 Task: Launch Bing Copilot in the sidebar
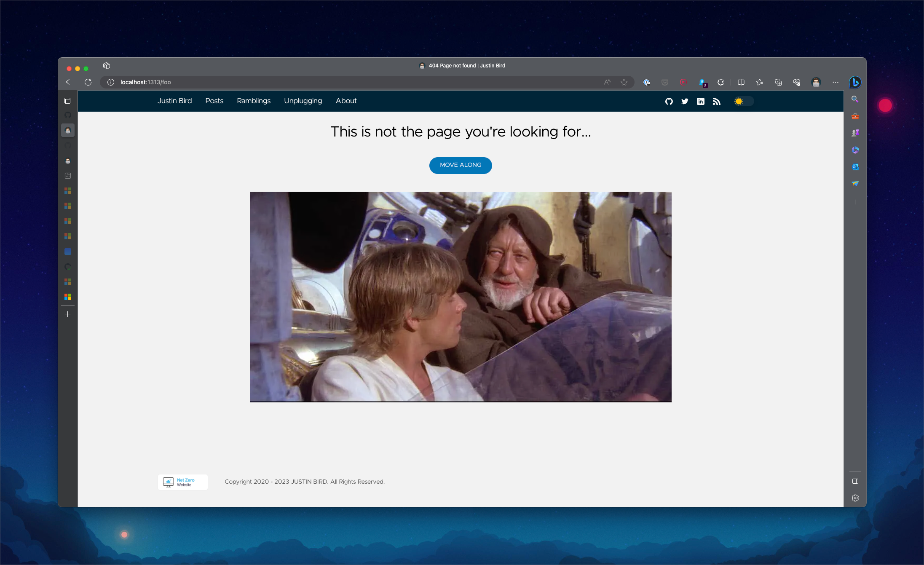pyautogui.click(x=855, y=83)
